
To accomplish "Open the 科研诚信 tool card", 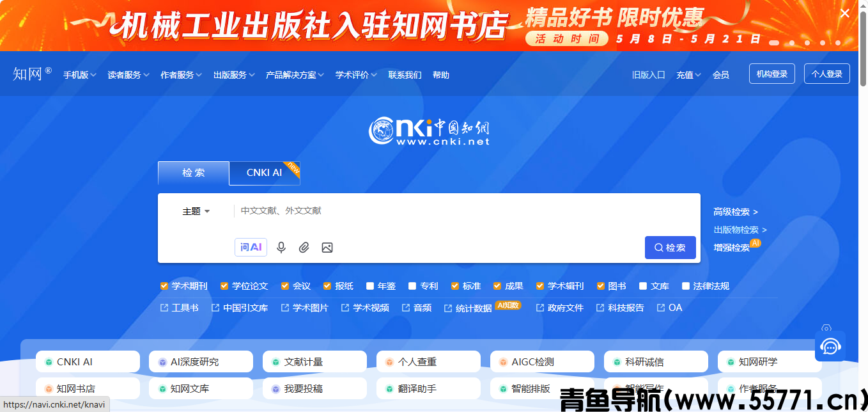I will click(656, 361).
